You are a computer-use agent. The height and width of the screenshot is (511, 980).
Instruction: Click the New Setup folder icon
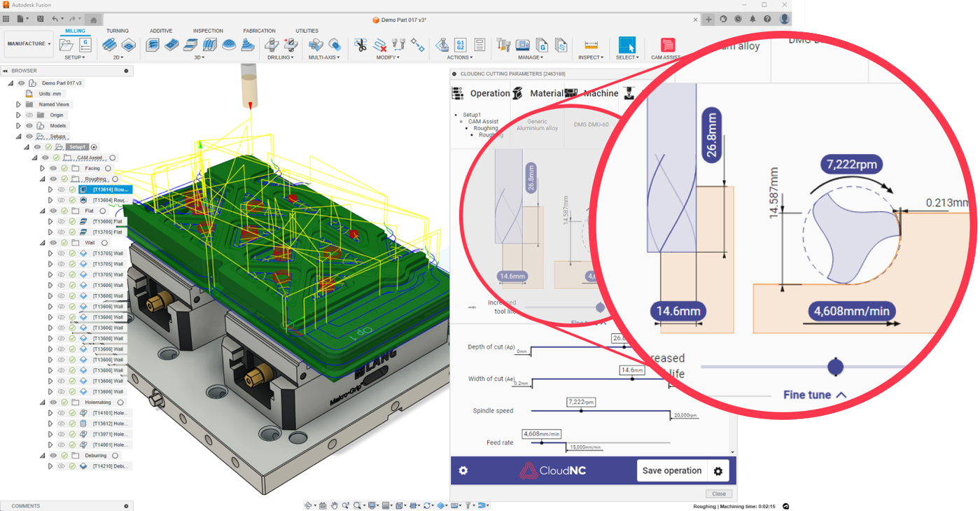[x=66, y=45]
